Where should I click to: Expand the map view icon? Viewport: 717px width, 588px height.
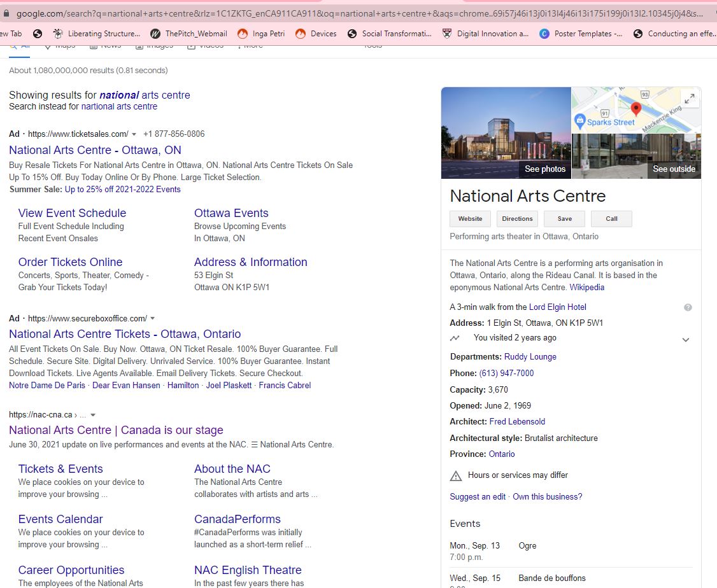click(x=690, y=98)
